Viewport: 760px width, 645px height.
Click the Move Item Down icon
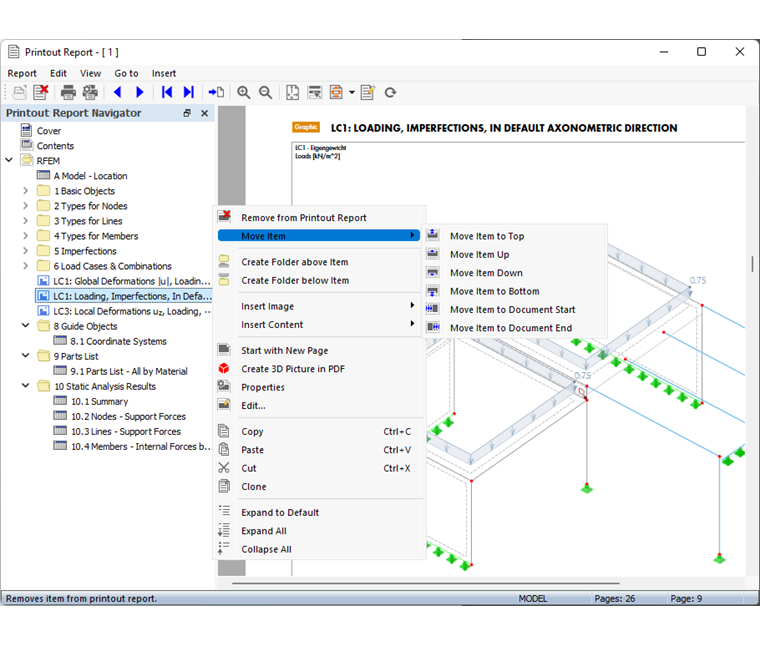point(433,272)
